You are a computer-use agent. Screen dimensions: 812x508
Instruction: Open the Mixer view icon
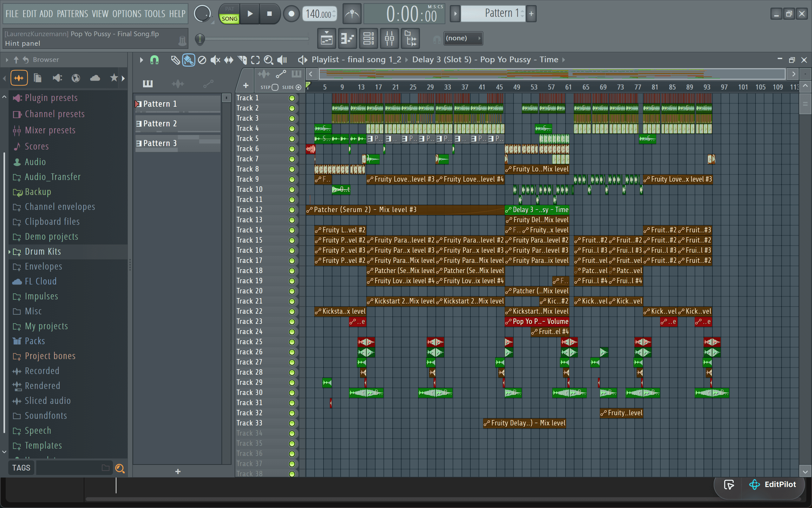[389, 38]
